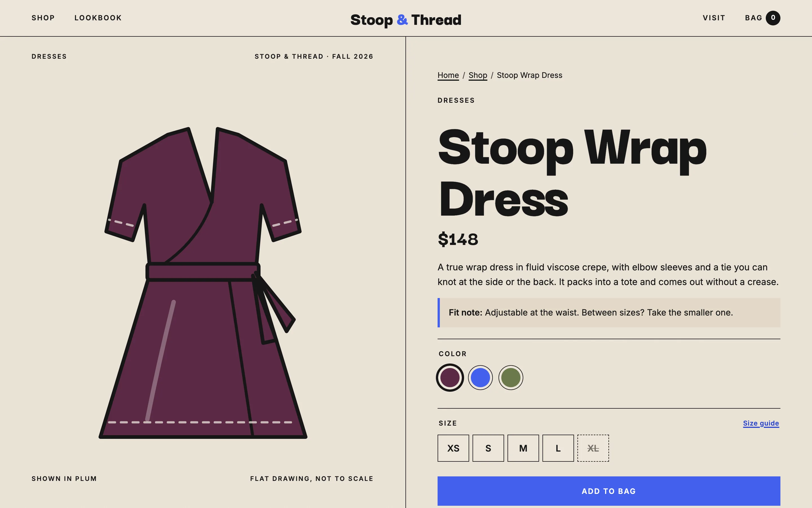Open the Bag with 0 items
Screen dimensions: 812x508
pos(762,18)
